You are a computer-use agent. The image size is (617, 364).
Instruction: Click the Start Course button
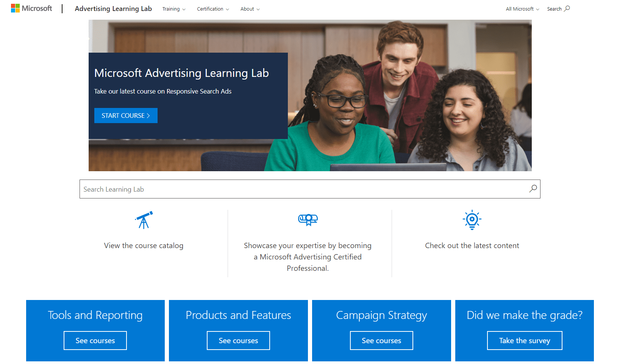point(126,116)
